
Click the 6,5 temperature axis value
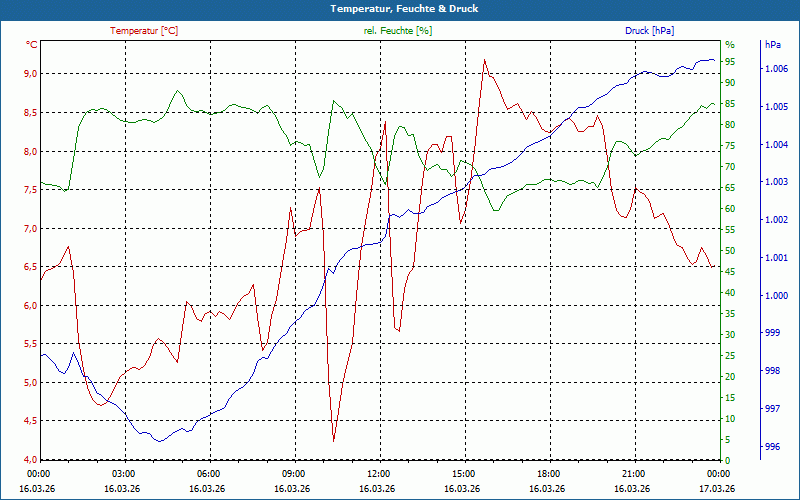pos(31,267)
